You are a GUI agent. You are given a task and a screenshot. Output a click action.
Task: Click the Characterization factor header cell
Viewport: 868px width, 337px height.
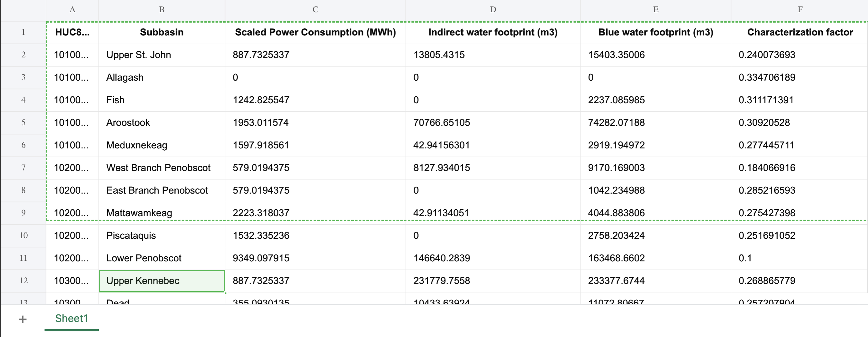tap(800, 32)
